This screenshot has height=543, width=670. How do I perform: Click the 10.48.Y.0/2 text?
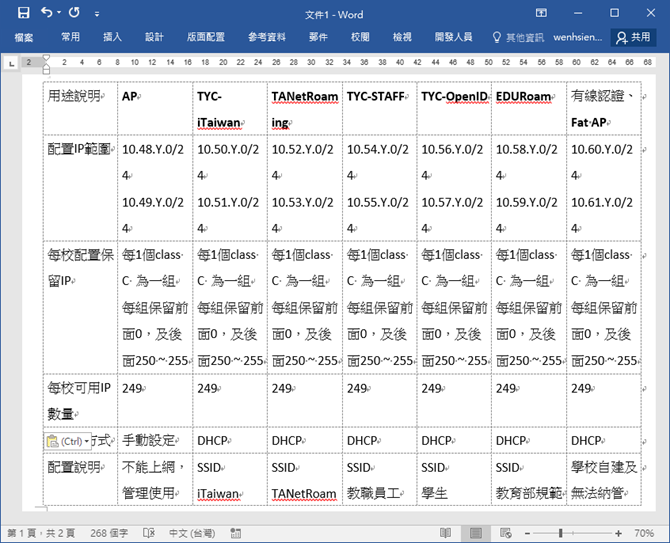click(153, 150)
